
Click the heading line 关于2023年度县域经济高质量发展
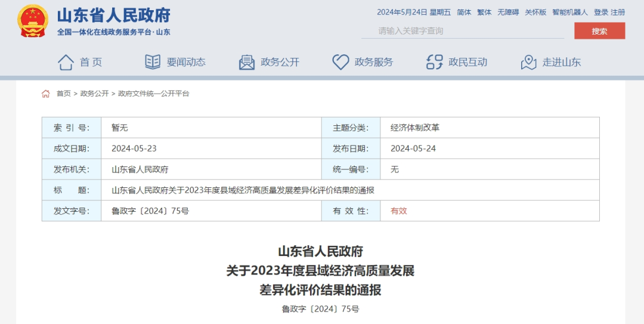[x=320, y=270]
